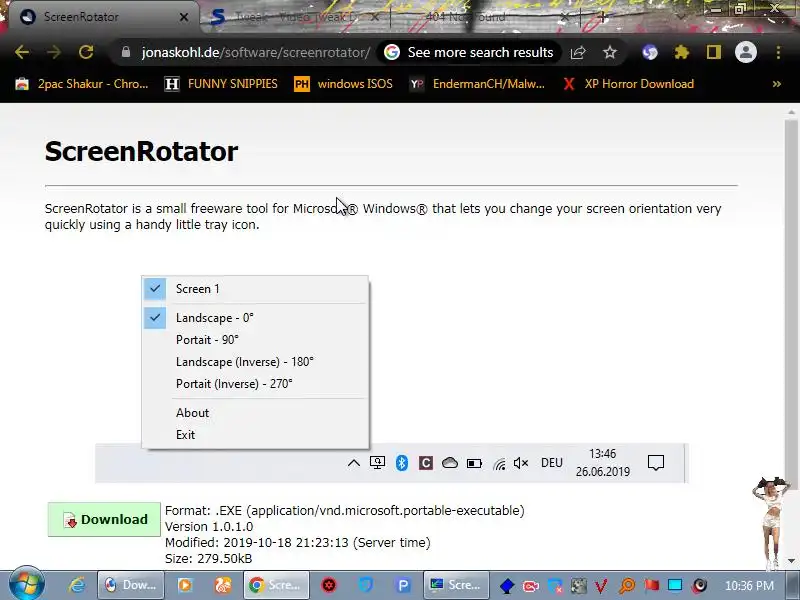Image resolution: width=800 pixels, height=600 pixels.
Task: Click the pictured battery tray icon
Action: (x=474, y=463)
